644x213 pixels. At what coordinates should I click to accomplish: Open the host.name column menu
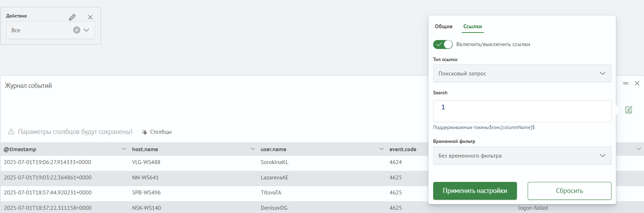[253, 149]
